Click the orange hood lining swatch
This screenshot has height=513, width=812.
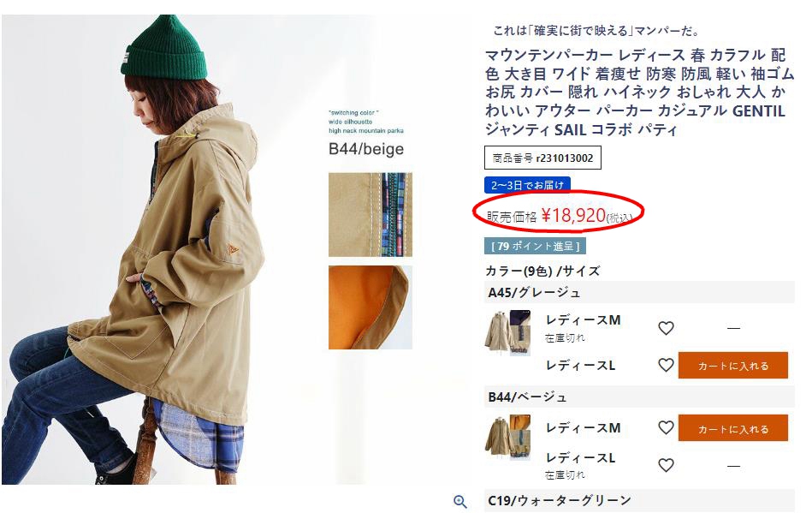coord(370,307)
